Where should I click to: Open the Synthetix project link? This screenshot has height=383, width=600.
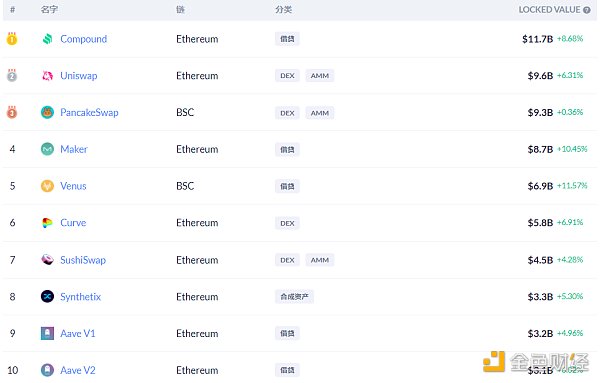(80, 297)
